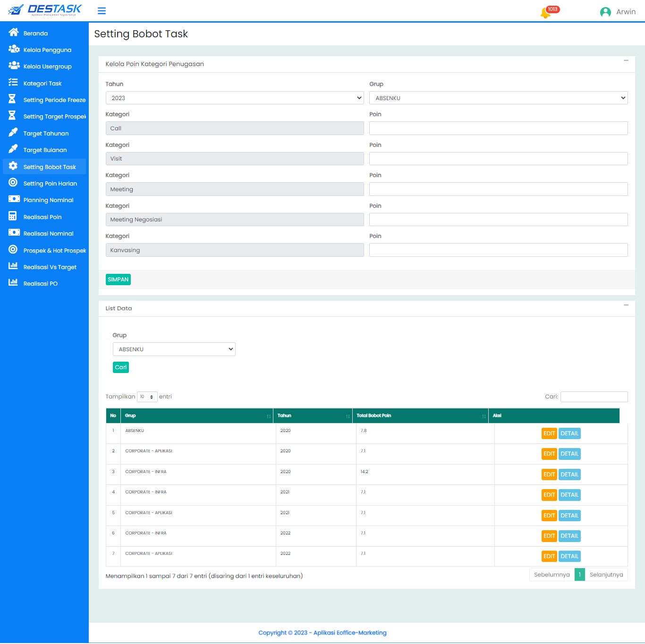
Task: Open the Grup dropdown in List Data
Action: (174, 349)
